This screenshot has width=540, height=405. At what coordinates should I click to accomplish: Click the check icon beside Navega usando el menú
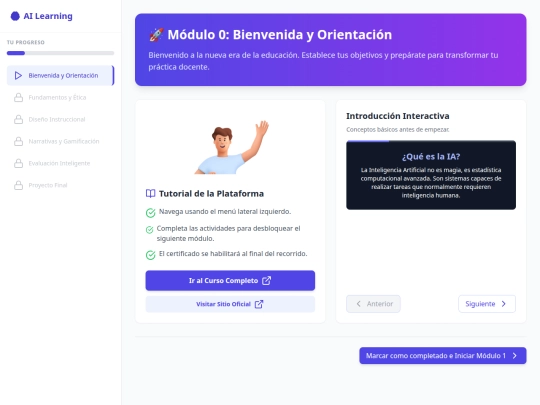pos(150,213)
